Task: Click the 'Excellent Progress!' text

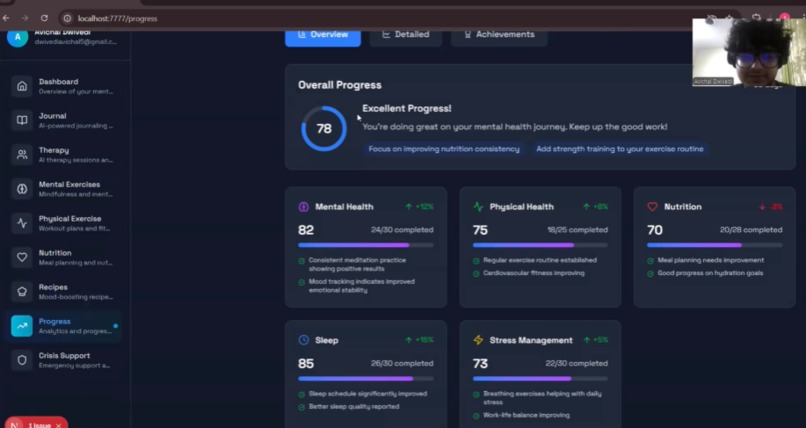Action: tap(407, 108)
